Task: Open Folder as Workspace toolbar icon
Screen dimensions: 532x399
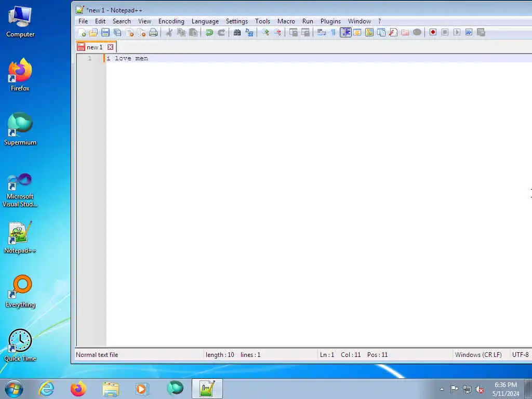Action: [405, 33]
